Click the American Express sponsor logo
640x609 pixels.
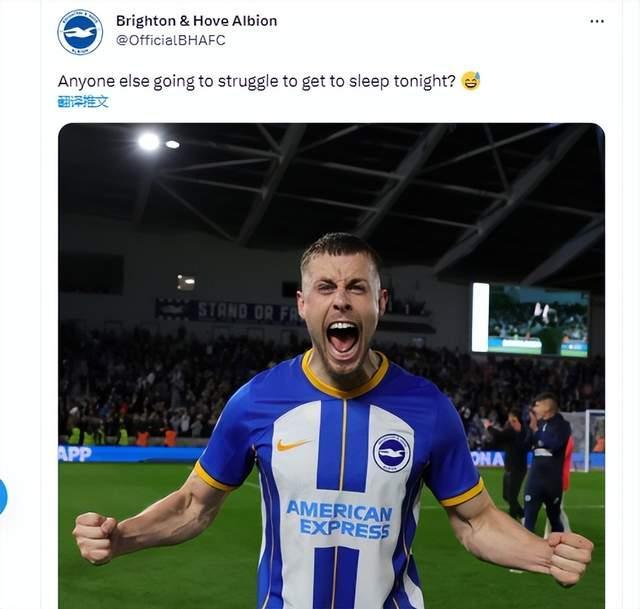coord(339,518)
